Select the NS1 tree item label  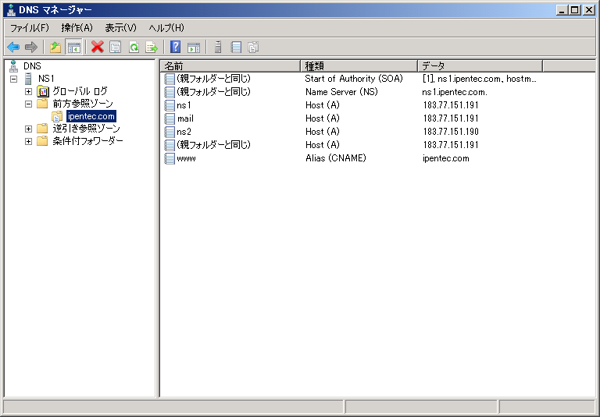(46, 79)
